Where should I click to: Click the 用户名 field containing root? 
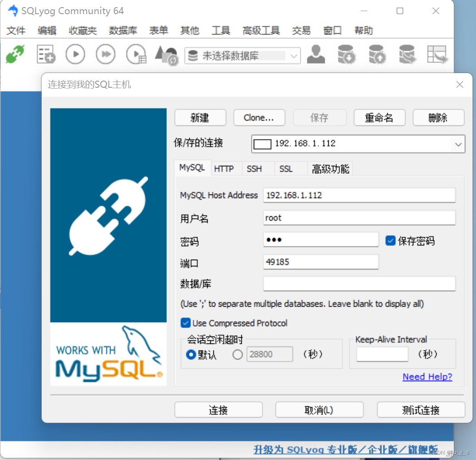click(359, 218)
